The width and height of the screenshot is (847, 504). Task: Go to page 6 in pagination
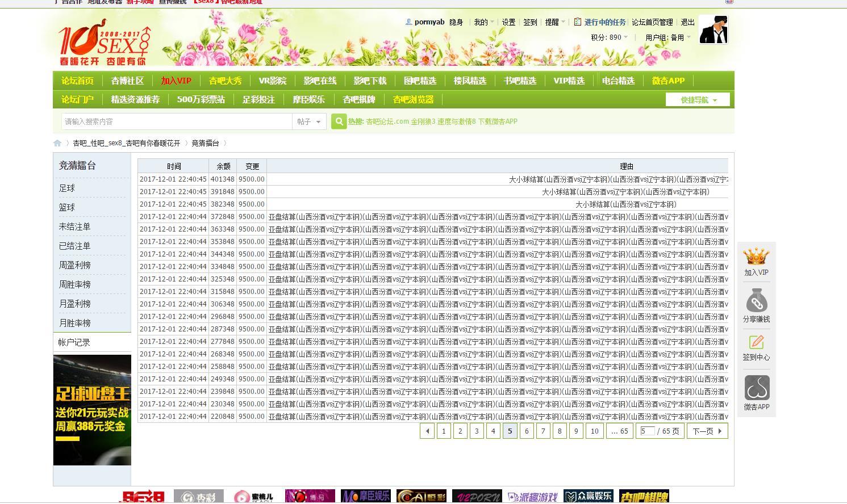pyautogui.click(x=527, y=431)
